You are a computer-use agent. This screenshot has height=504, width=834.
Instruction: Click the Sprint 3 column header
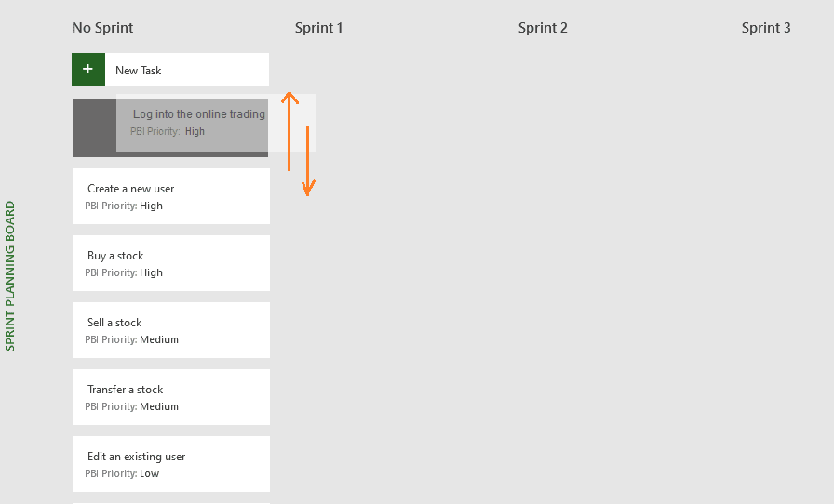[x=766, y=28]
